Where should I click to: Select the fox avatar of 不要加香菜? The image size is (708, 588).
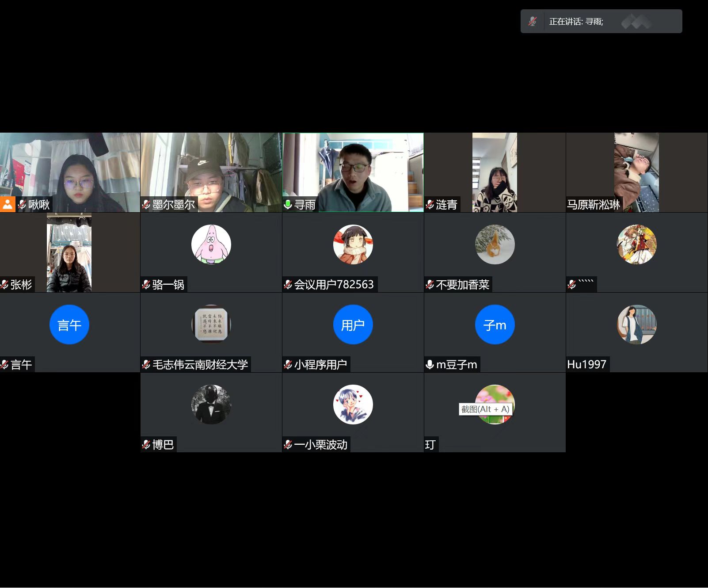coord(495,244)
